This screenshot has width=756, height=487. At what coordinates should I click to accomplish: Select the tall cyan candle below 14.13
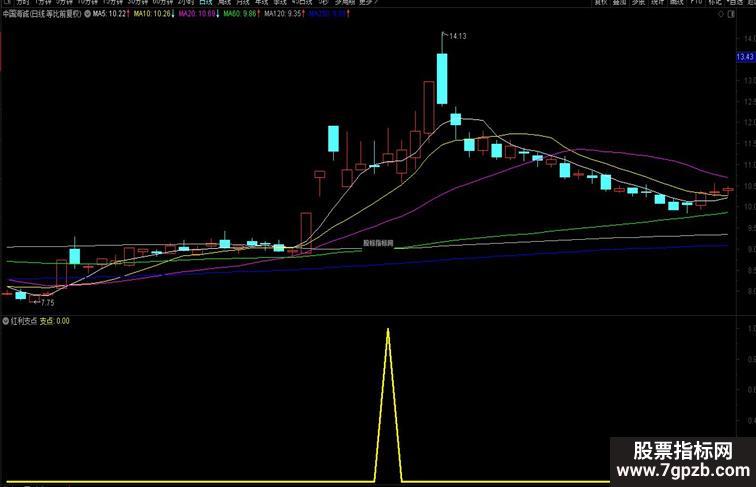click(x=442, y=79)
